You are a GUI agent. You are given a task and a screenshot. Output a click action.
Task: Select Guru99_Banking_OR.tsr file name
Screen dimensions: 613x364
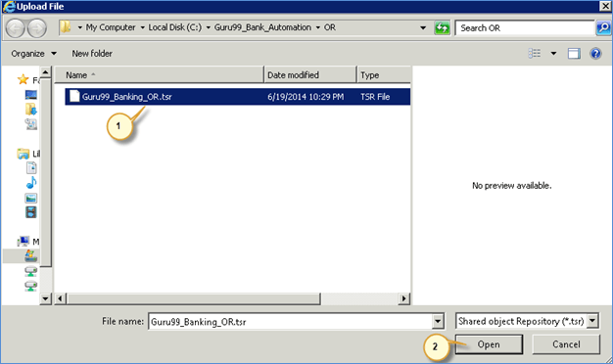pos(126,97)
